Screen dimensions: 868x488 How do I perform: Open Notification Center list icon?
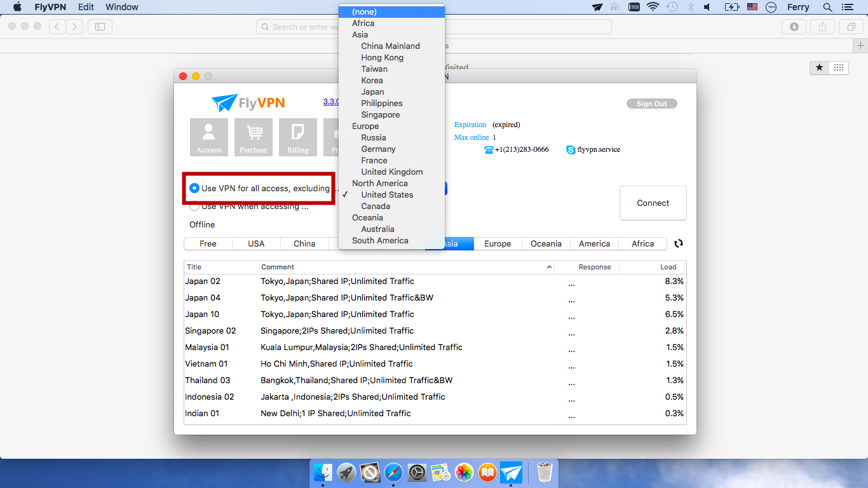click(x=846, y=7)
